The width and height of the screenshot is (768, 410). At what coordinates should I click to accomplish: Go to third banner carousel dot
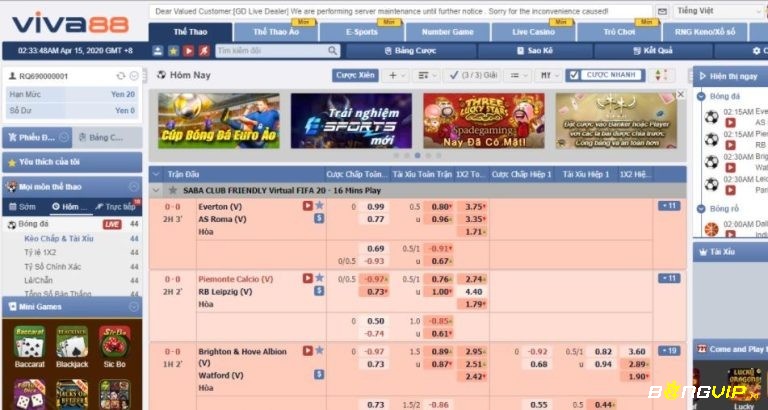[417, 155]
